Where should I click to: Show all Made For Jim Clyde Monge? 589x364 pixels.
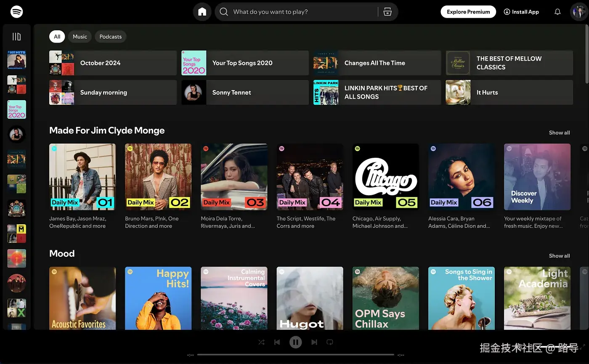click(559, 133)
